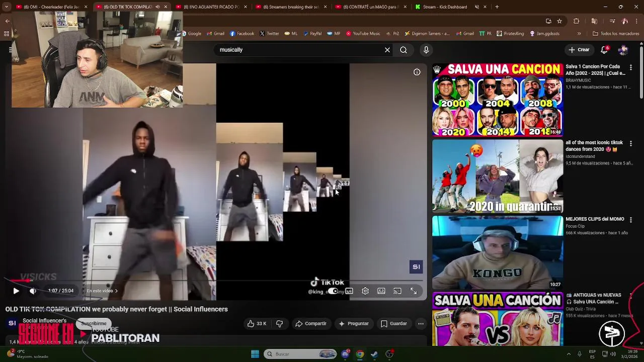
Task: Open the PayPal bookmark
Action: 311,34
